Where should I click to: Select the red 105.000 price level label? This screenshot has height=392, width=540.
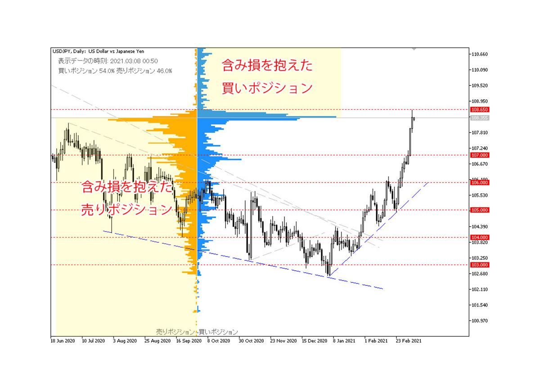tap(480, 210)
